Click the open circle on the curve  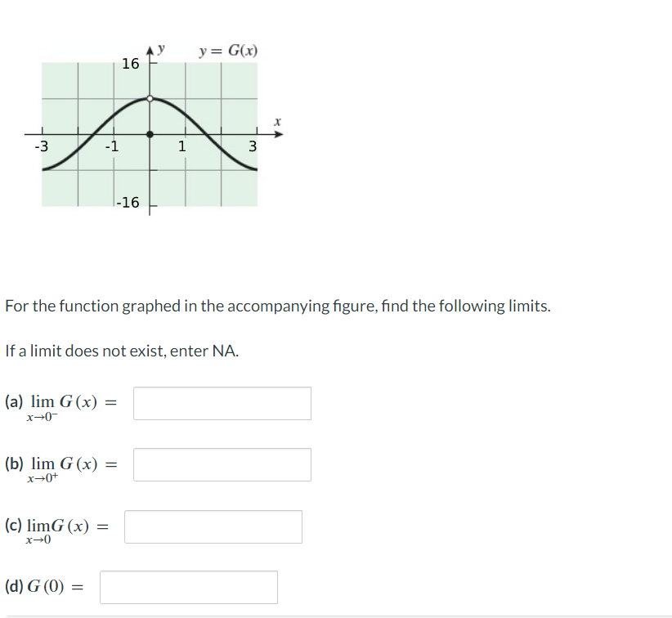pyautogui.click(x=150, y=98)
